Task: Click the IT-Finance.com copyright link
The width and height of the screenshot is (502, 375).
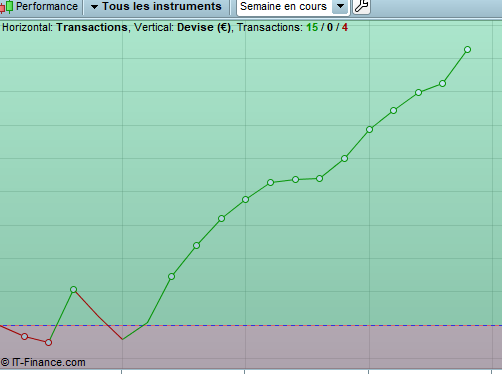Action: [43, 362]
